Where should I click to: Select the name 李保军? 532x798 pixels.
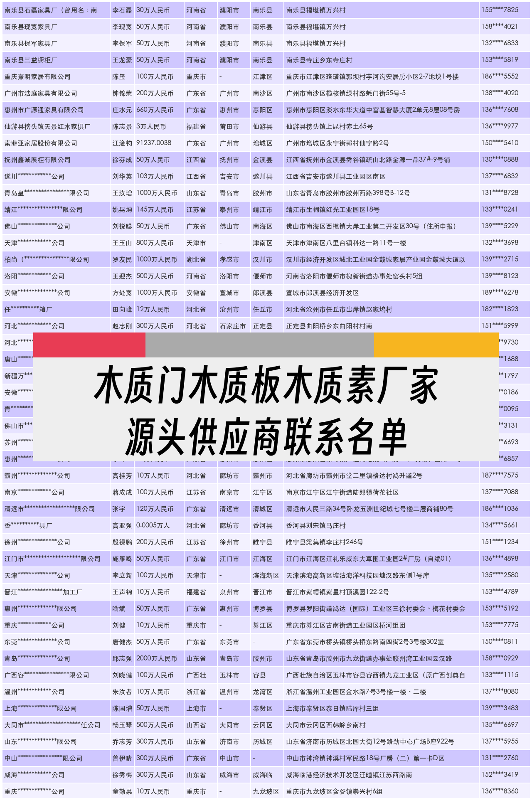pyautogui.click(x=122, y=43)
